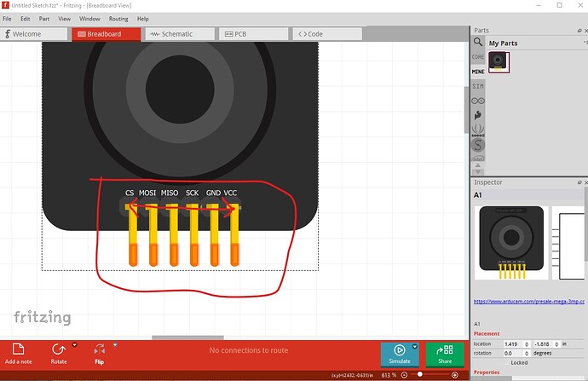The width and height of the screenshot is (588, 381).
Task: Click the VCC pin on the camera
Action: pos(234,234)
